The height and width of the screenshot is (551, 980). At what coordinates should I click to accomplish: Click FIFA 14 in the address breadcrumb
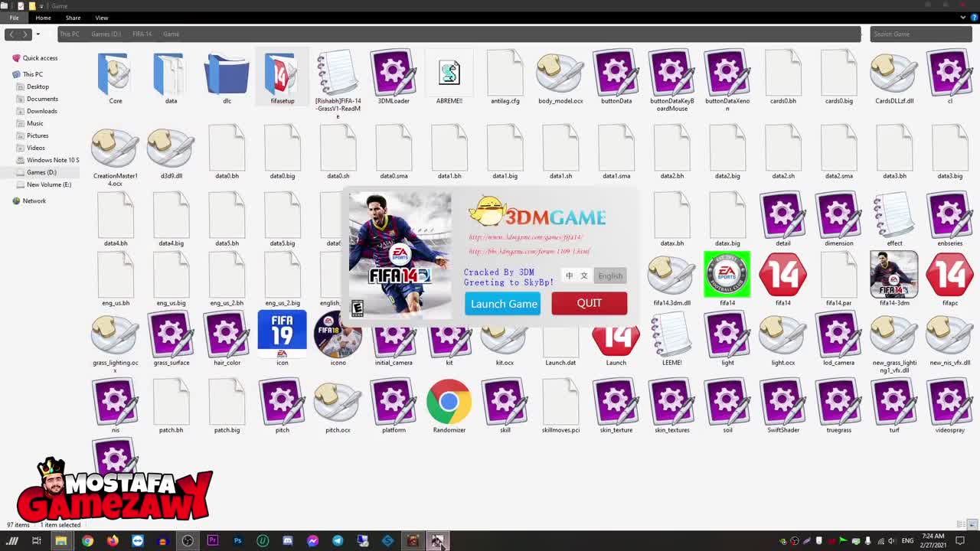(x=142, y=34)
